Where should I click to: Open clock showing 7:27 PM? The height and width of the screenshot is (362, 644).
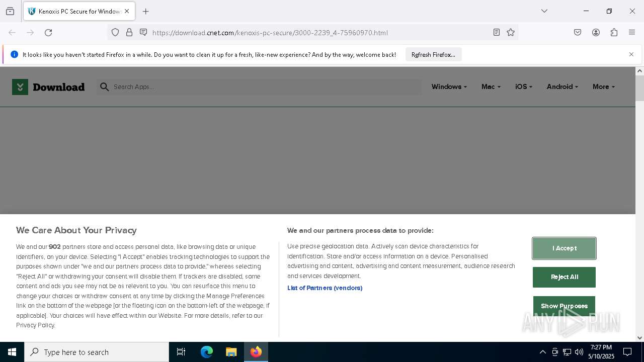601,352
